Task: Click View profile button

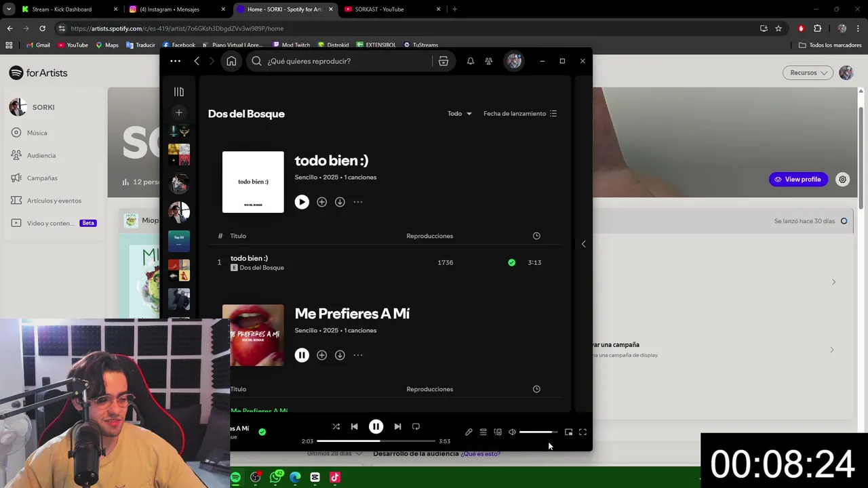Action: (798, 180)
